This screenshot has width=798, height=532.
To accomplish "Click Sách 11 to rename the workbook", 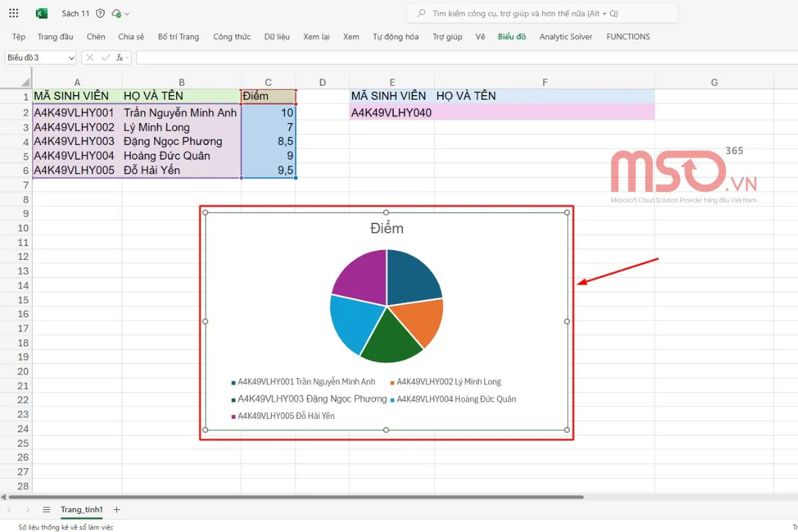I will 75,13.
